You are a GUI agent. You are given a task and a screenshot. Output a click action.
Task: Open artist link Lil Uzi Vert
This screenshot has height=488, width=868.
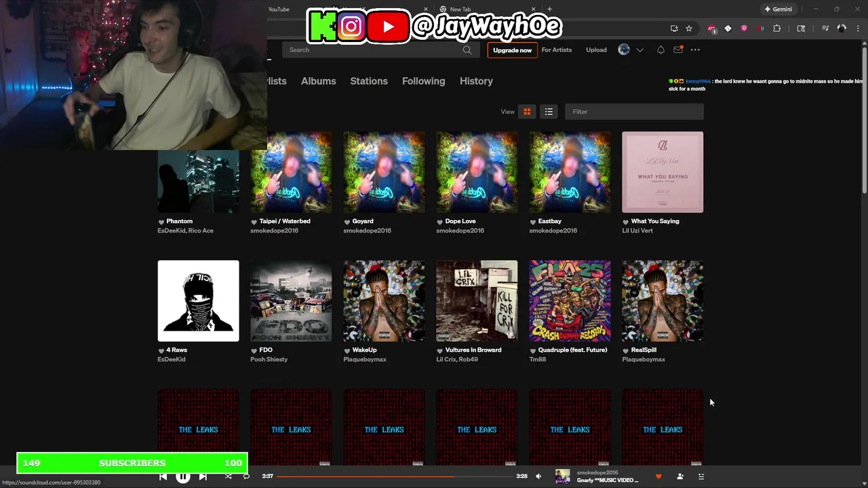pyautogui.click(x=637, y=230)
